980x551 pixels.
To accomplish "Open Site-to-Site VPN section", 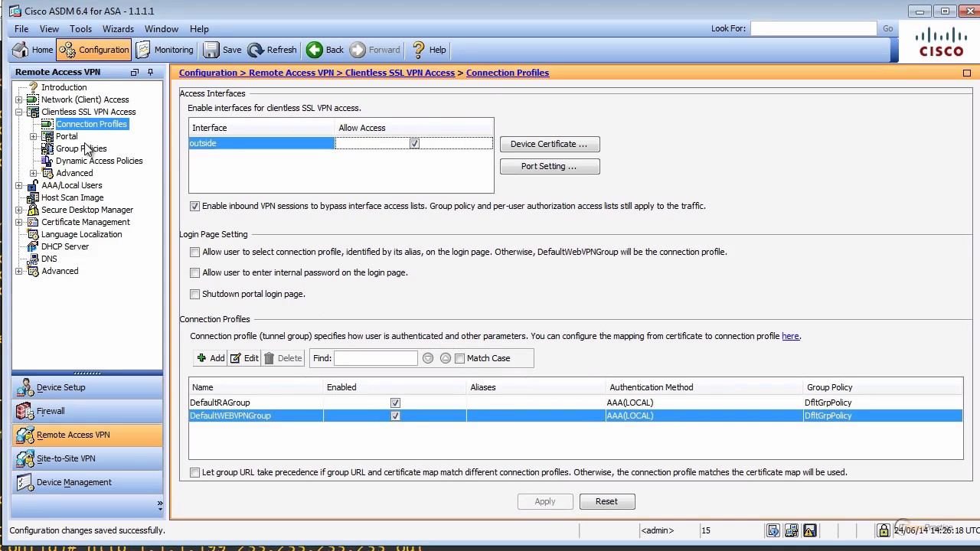I will pos(87,458).
